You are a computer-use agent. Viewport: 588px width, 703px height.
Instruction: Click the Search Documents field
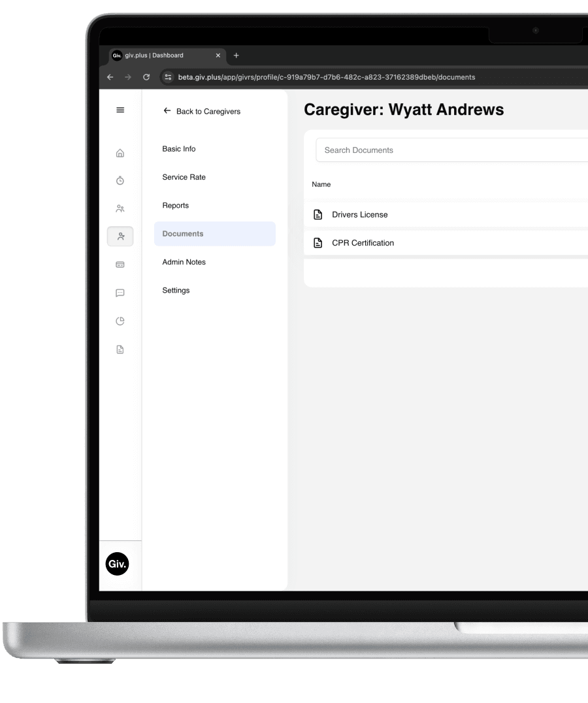451,150
